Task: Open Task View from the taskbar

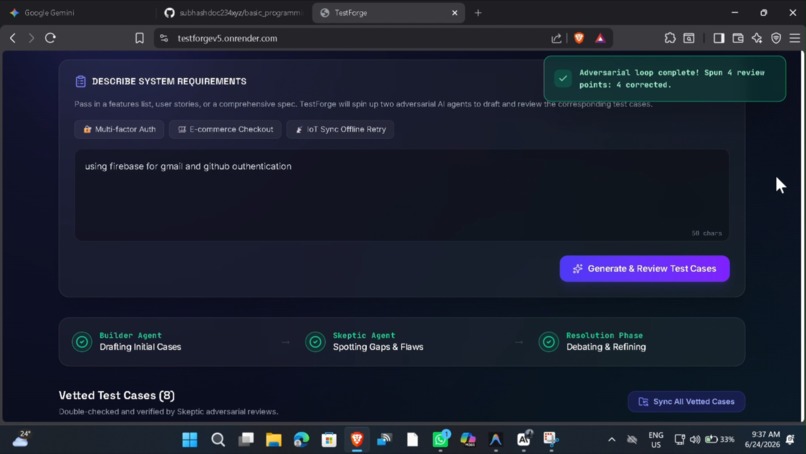Action: 246,440
